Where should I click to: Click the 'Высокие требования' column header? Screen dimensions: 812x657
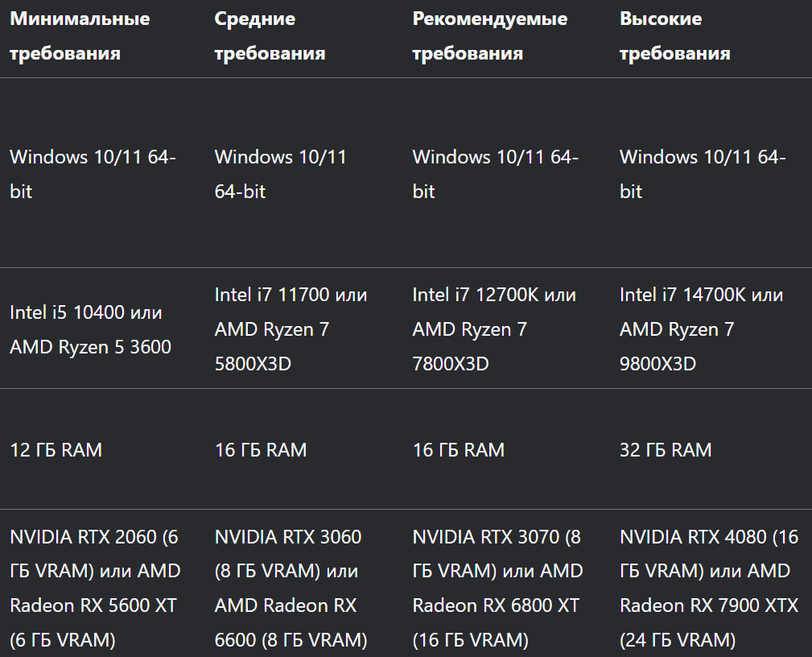click(674, 35)
